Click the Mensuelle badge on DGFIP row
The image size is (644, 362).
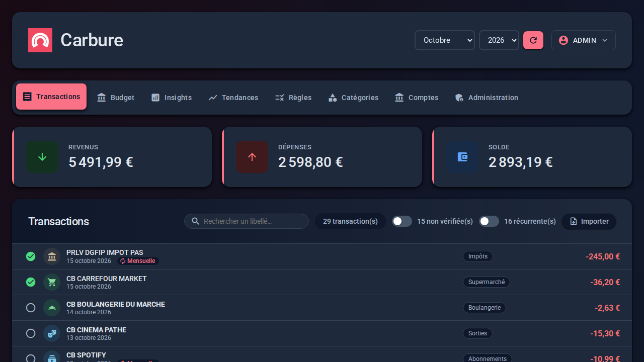click(138, 261)
